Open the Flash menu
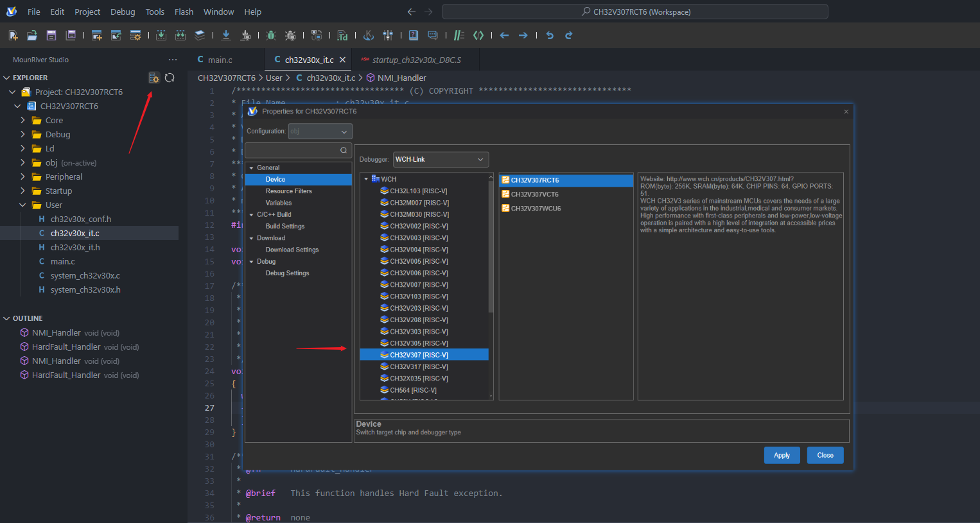Viewport: 980px width, 523px height. click(184, 12)
